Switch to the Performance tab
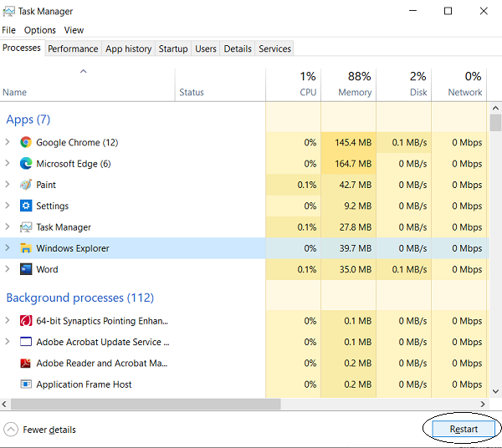 [x=73, y=48]
